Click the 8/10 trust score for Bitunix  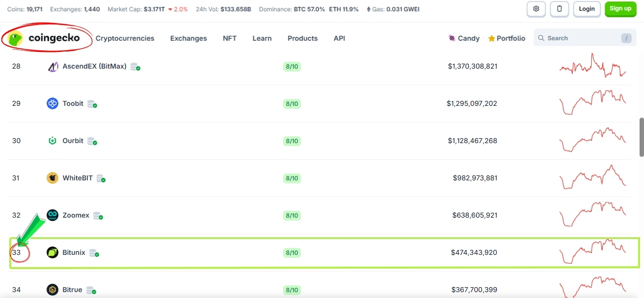(x=292, y=253)
